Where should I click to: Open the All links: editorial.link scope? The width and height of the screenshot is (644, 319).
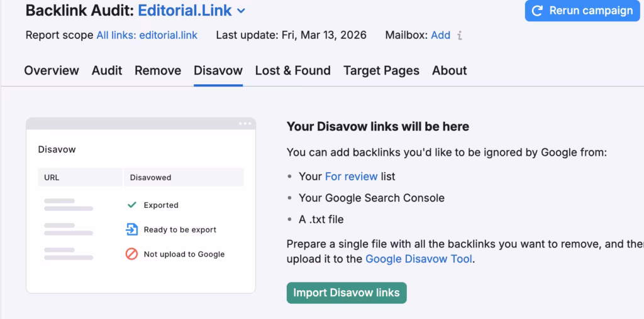coord(147,35)
